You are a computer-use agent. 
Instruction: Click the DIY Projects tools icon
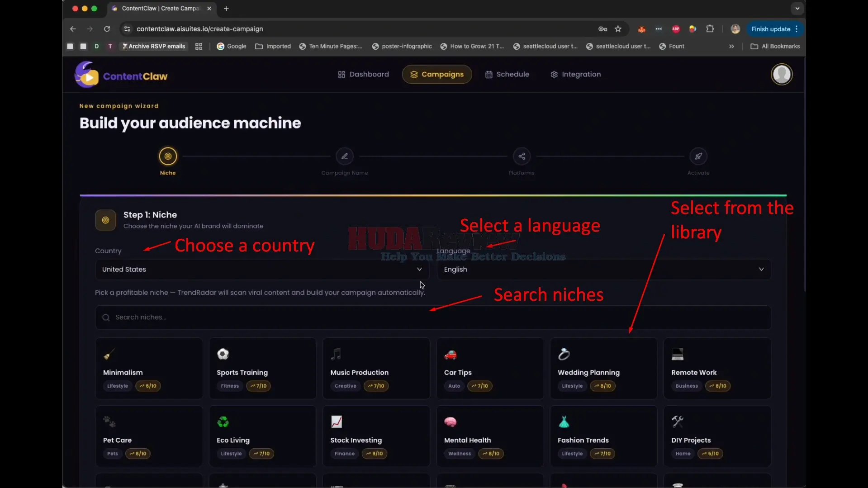678,422
